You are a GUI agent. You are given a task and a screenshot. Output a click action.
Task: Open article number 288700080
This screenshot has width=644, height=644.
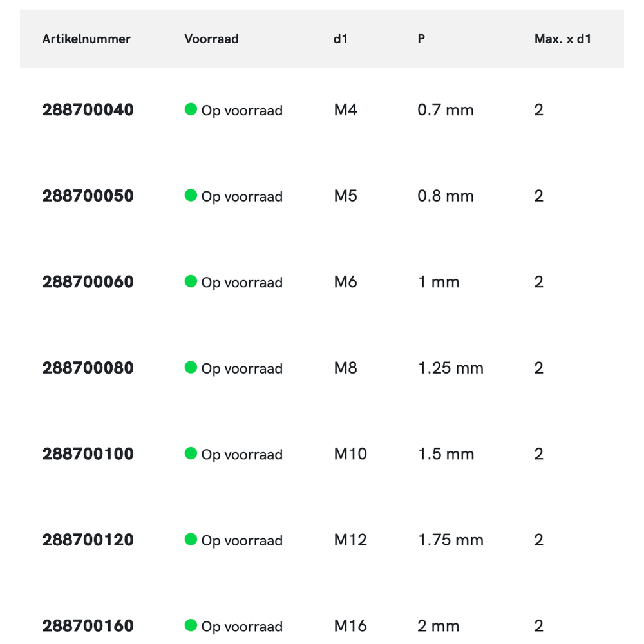[88, 368]
